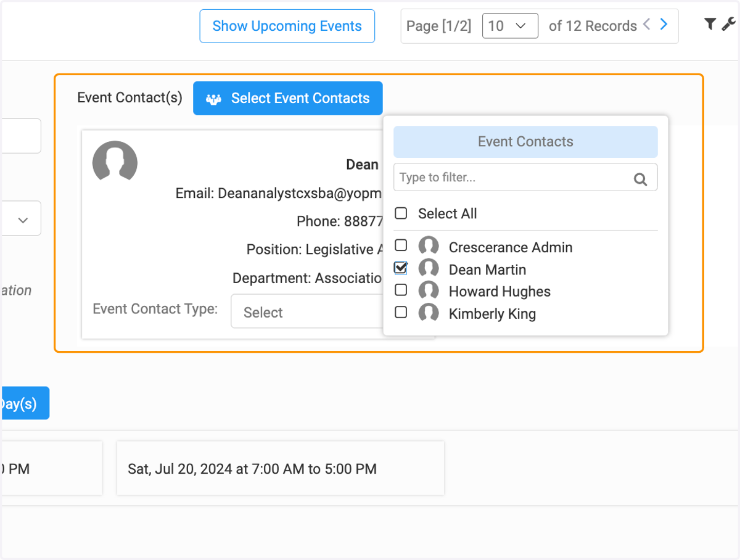The image size is (740, 560).
Task: Click the bold Dean name in card
Action: [x=363, y=165]
